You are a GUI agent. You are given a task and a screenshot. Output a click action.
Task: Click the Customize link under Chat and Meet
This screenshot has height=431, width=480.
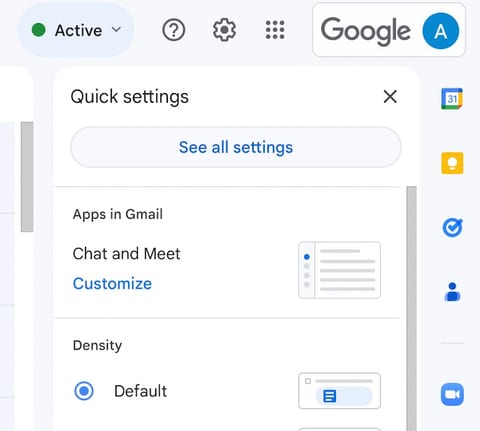(x=112, y=284)
